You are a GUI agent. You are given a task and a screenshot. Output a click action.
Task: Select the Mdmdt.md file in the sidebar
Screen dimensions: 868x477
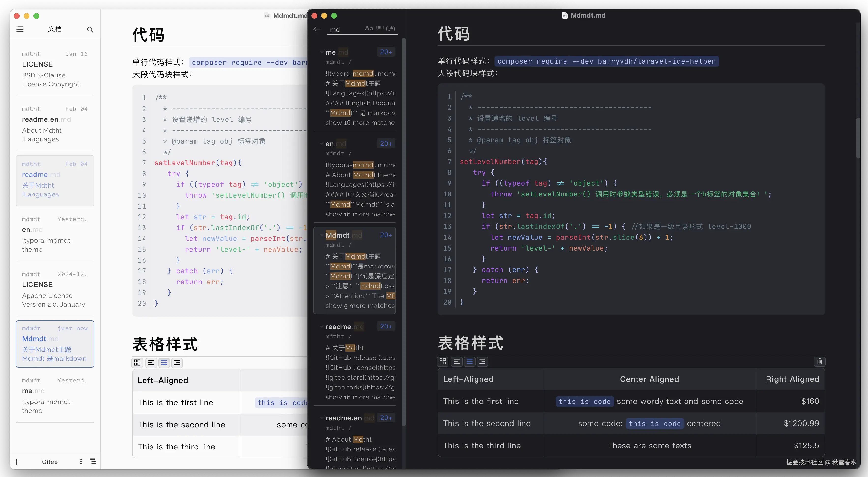[x=55, y=344]
